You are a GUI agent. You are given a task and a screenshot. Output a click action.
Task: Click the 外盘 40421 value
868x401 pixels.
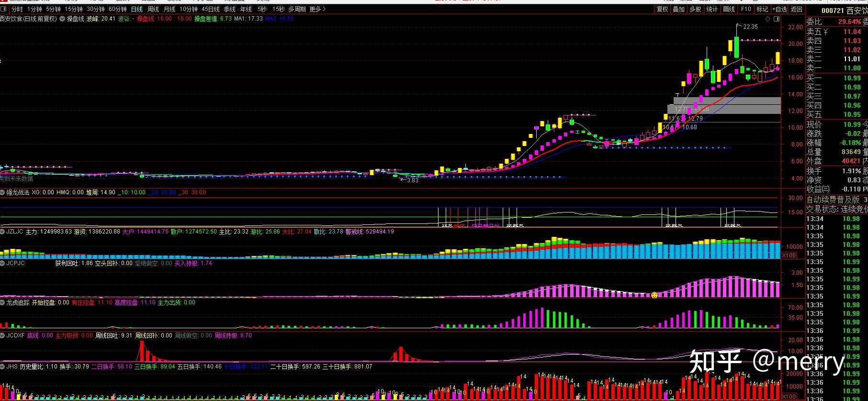click(x=852, y=161)
